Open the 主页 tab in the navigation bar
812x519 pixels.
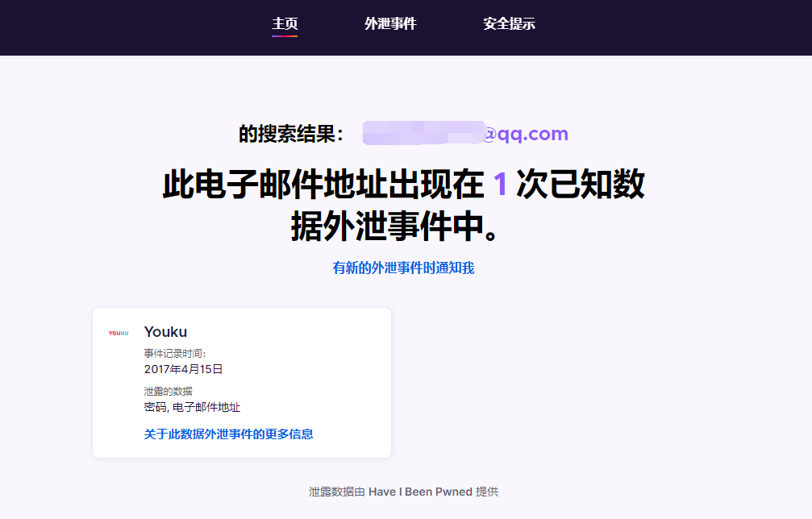click(x=285, y=23)
